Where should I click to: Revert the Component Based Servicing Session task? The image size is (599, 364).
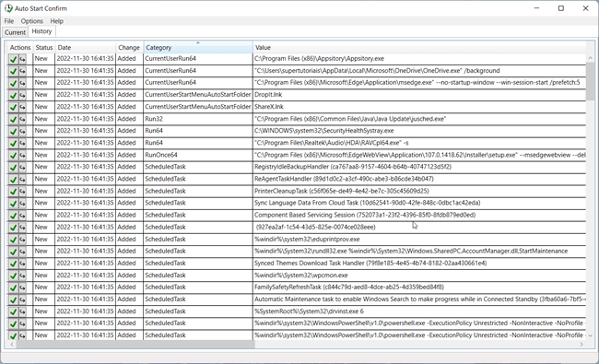22,216
